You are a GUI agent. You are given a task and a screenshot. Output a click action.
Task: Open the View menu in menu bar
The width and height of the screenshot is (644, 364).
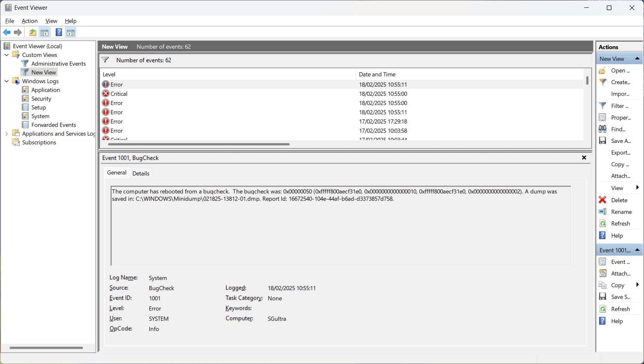pos(51,21)
